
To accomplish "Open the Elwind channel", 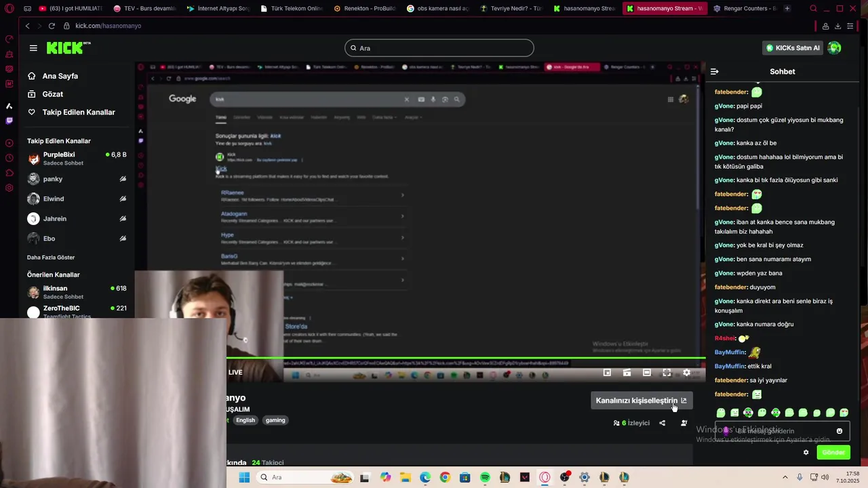I will (77, 199).
